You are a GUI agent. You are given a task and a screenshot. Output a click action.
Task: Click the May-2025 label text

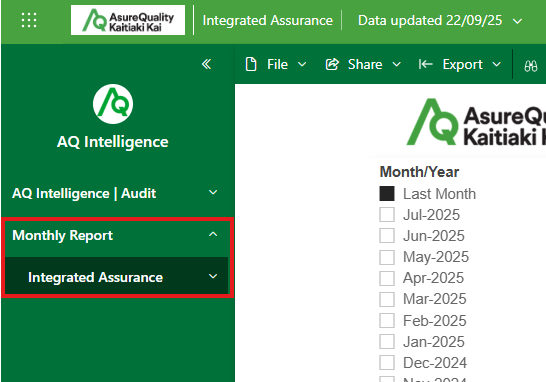(x=436, y=257)
